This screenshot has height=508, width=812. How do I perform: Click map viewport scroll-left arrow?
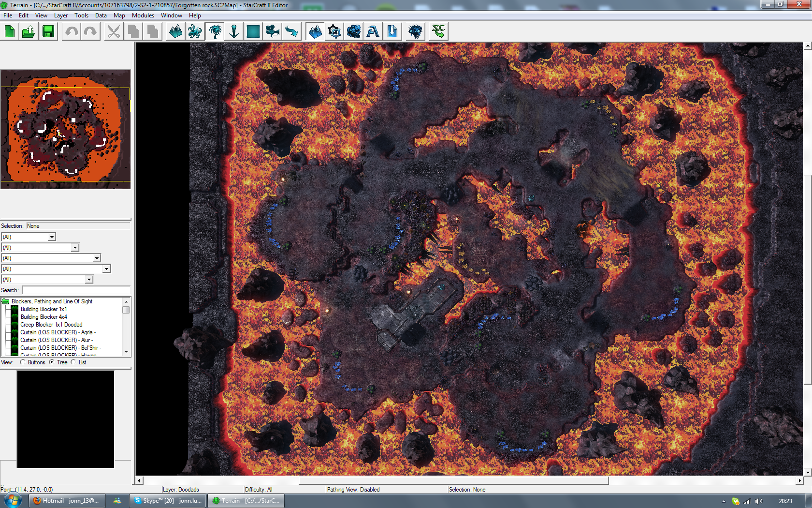[x=139, y=480]
